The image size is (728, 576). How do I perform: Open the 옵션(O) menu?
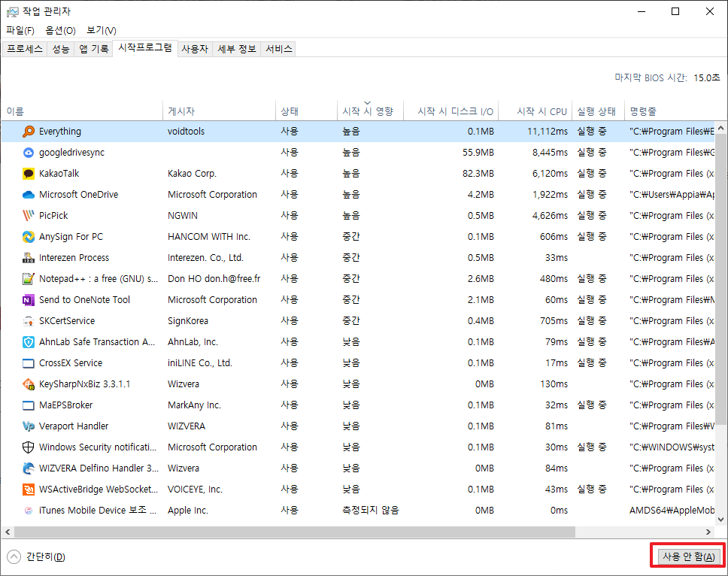(x=60, y=31)
